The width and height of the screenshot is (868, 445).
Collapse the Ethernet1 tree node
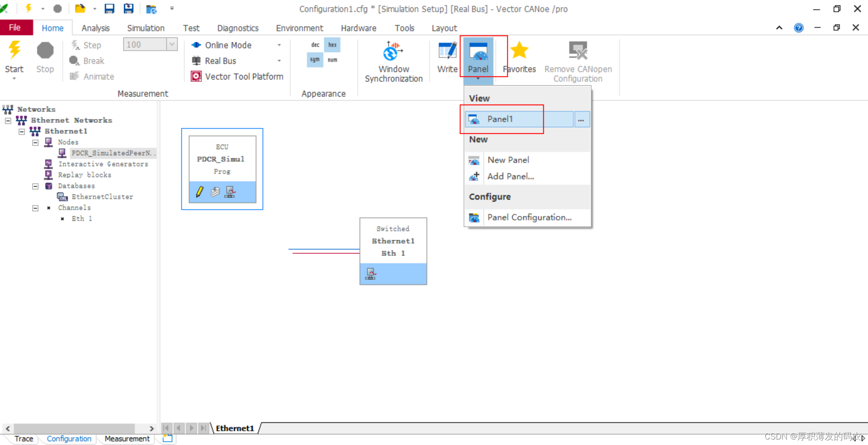22,131
